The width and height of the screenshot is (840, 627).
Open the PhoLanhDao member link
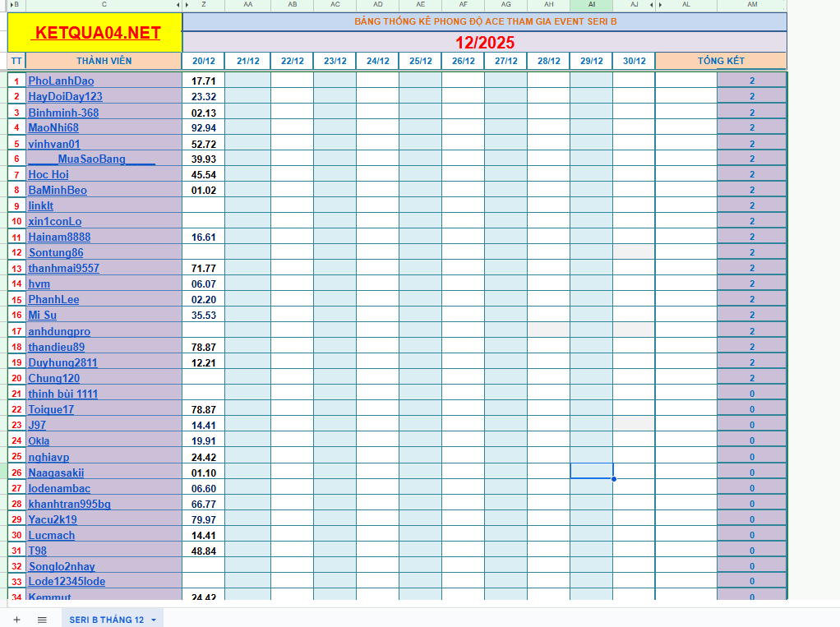pos(62,81)
